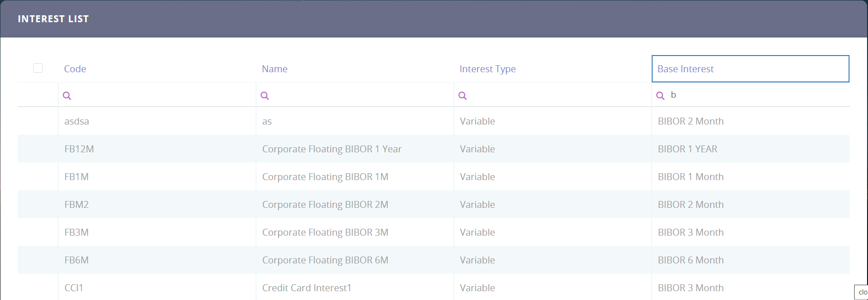Sort by the Name column header
The width and height of the screenshot is (868, 300).
[275, 69]
